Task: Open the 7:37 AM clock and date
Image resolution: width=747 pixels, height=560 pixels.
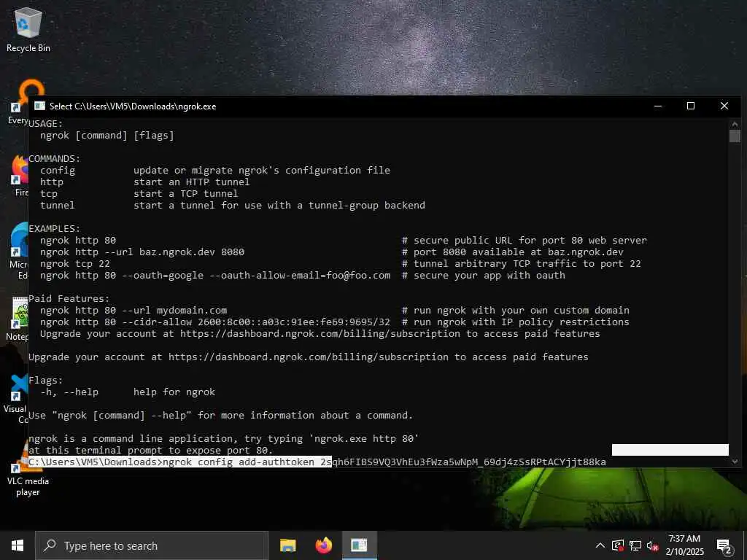Action: pos(684,545)
